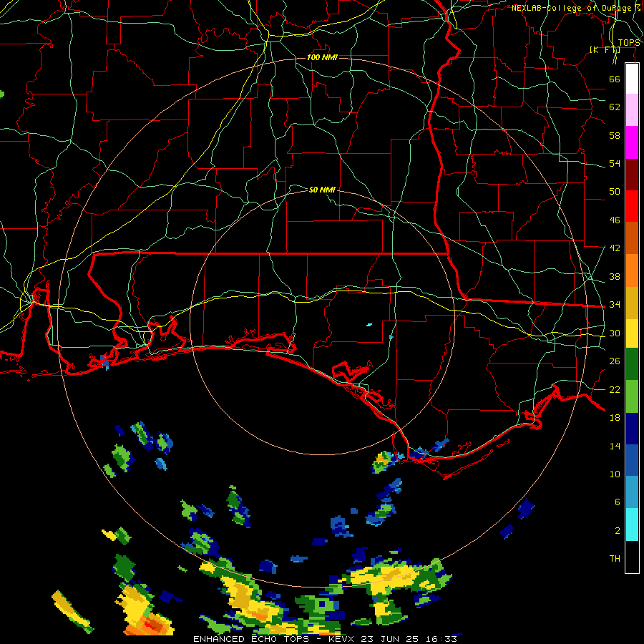Viewport: 644px width, 644px height.
Task: Click the white swatch atop the tops legend
Action: [x=632, y=79]
